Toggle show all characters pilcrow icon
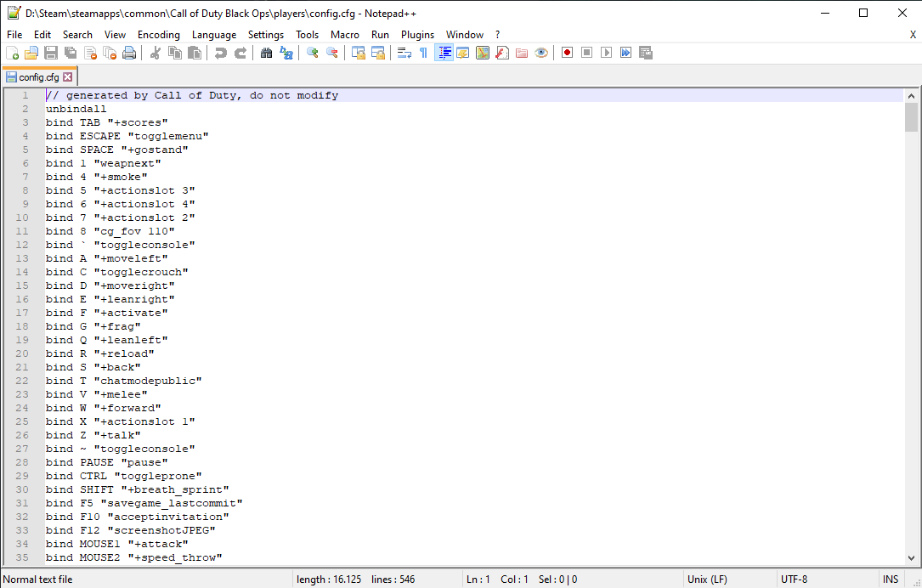922x588 pixels. tap(423, 53)
